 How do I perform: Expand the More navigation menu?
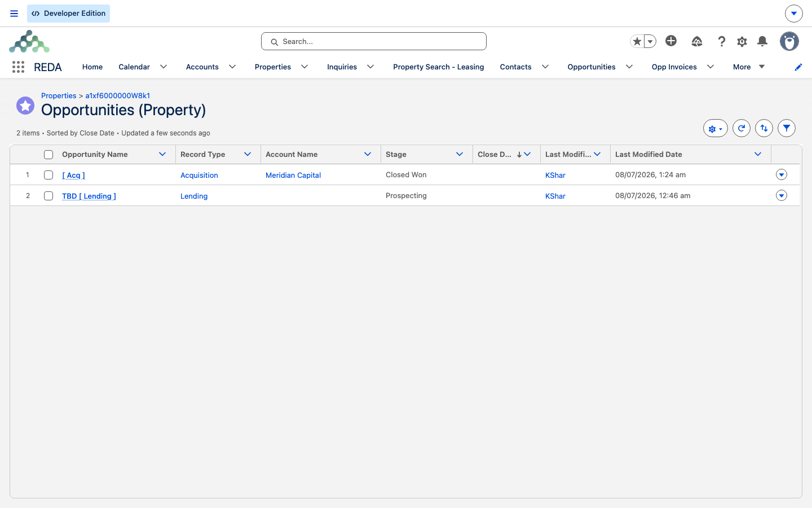click(x=749, y=67)
